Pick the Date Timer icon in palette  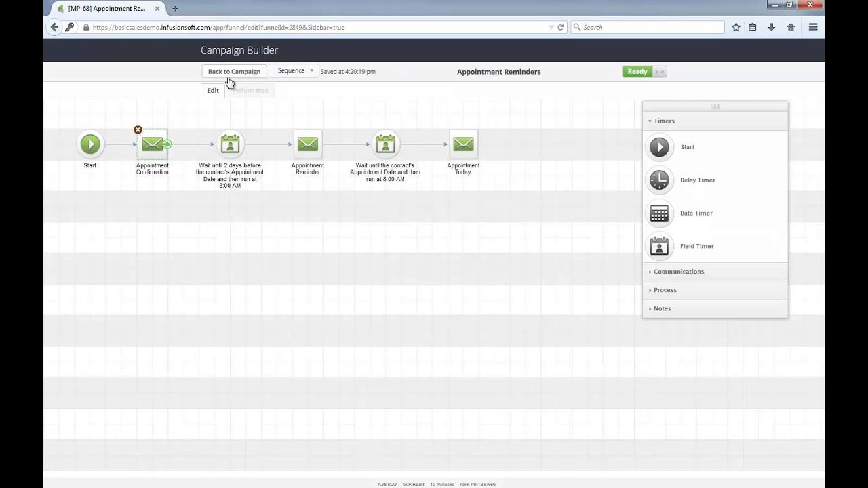point(659,213)
